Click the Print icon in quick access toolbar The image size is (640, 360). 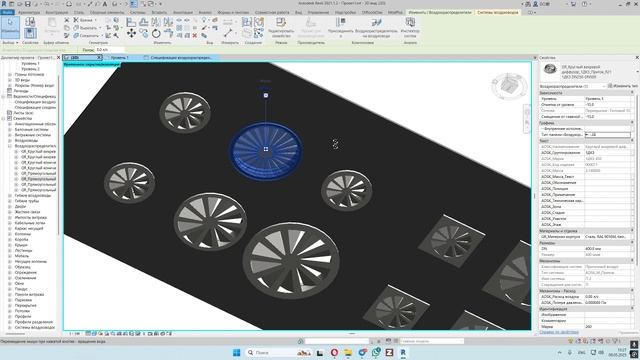tap(69, 4)
